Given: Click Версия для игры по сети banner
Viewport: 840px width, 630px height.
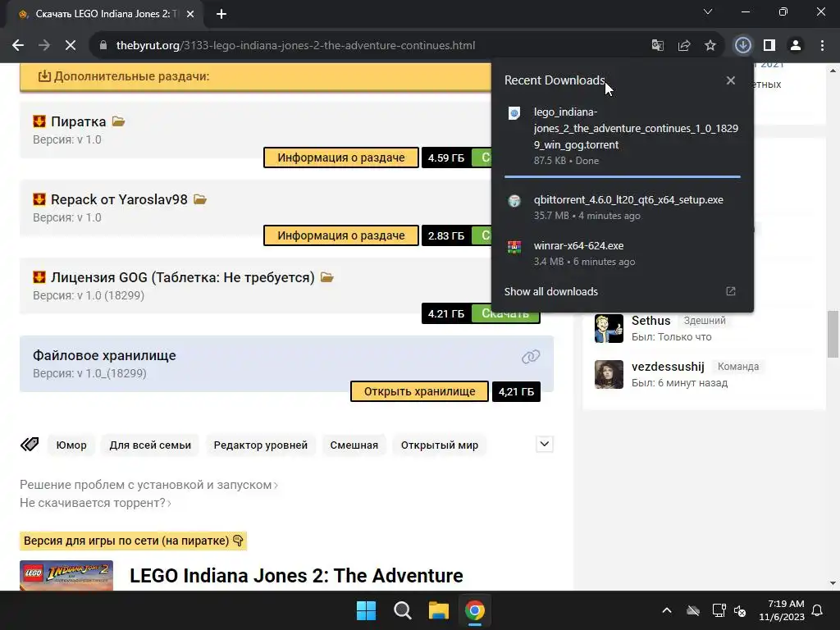Looking at the screenshot, I should pos(133,541).
